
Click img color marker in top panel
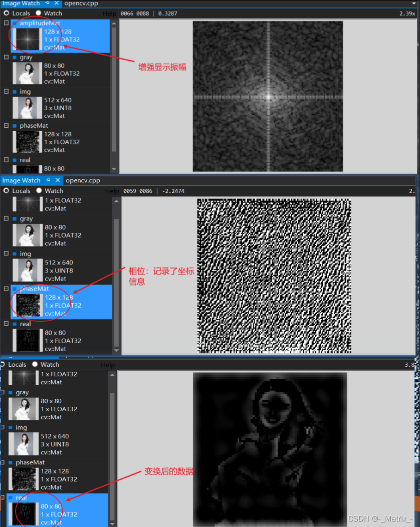[15, 92]
